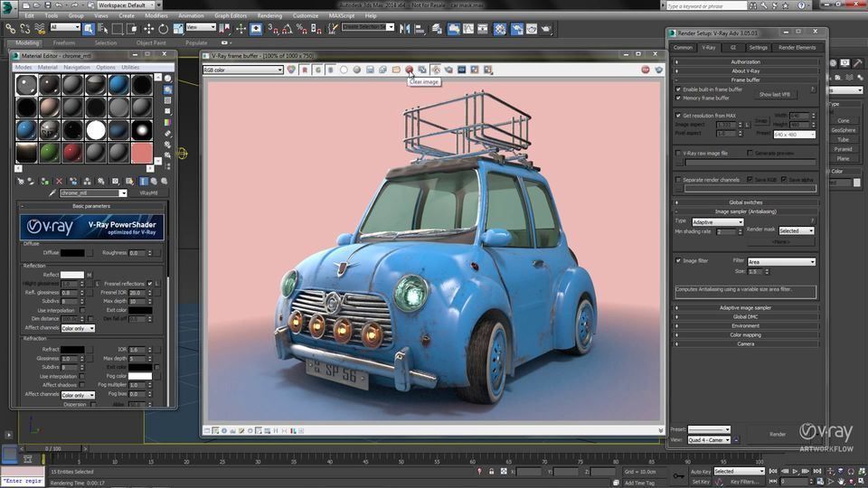
Task: Enable Separate render channels checkbox
Action: (x=679, y=180)
